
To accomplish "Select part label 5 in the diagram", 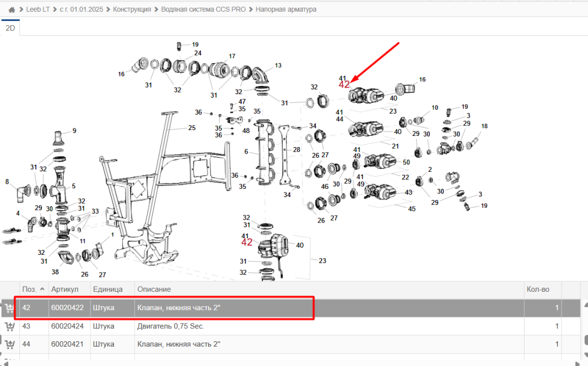I will (x=73, y=186).
